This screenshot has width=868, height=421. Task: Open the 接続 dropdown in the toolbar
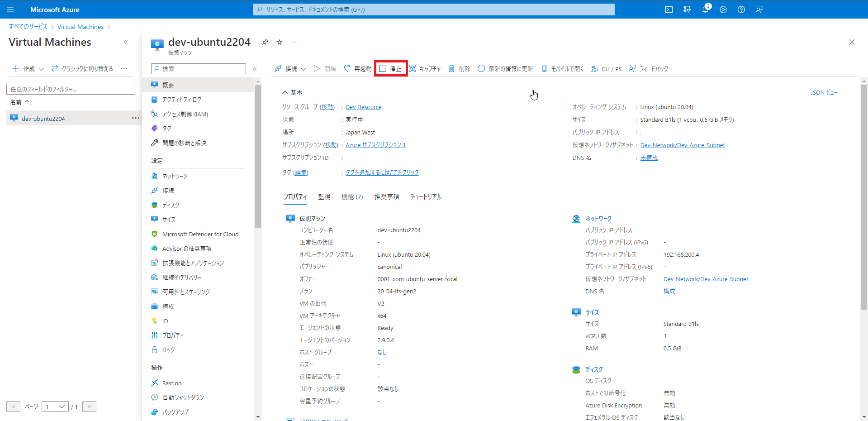click(x=290, y=69)
